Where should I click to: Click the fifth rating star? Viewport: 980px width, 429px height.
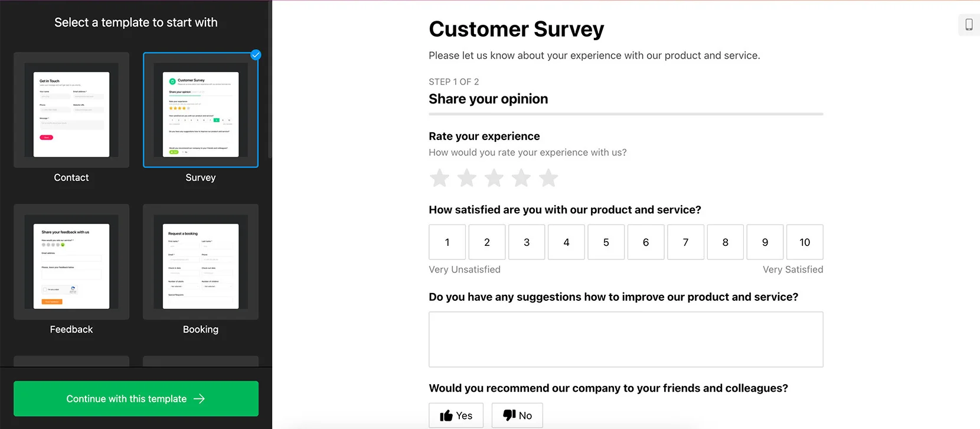(x=548, y=178)
